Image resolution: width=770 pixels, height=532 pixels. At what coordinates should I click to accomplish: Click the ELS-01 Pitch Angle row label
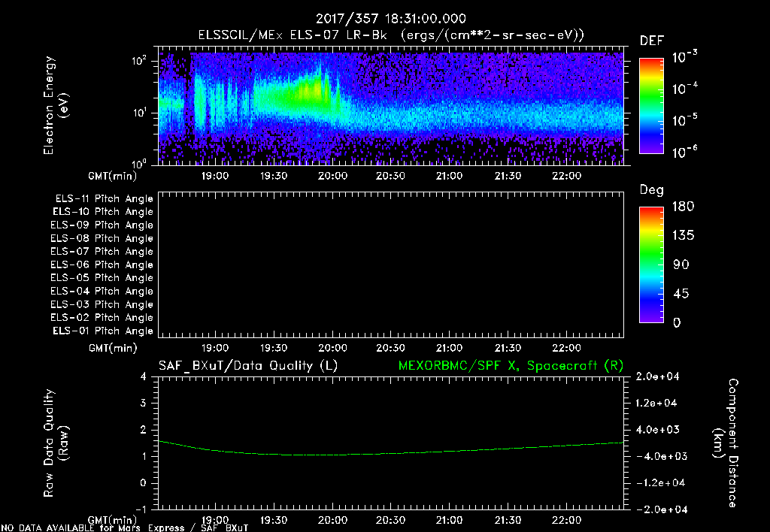[103, 331]
